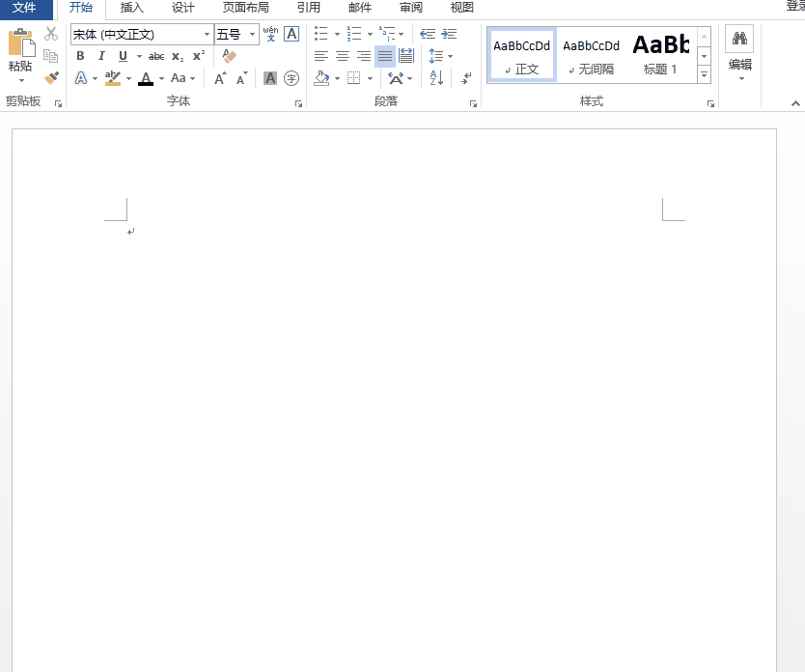Image resolution: width=805 pixels, height=672 pixels.
Task: Apply paragraph shading paint bucket
Action: pos(321,78)
